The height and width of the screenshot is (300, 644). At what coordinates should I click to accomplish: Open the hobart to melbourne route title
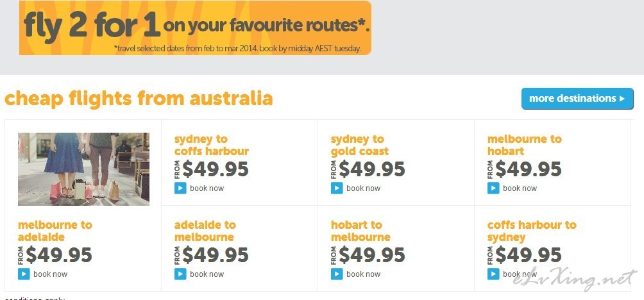click(360, 231)
